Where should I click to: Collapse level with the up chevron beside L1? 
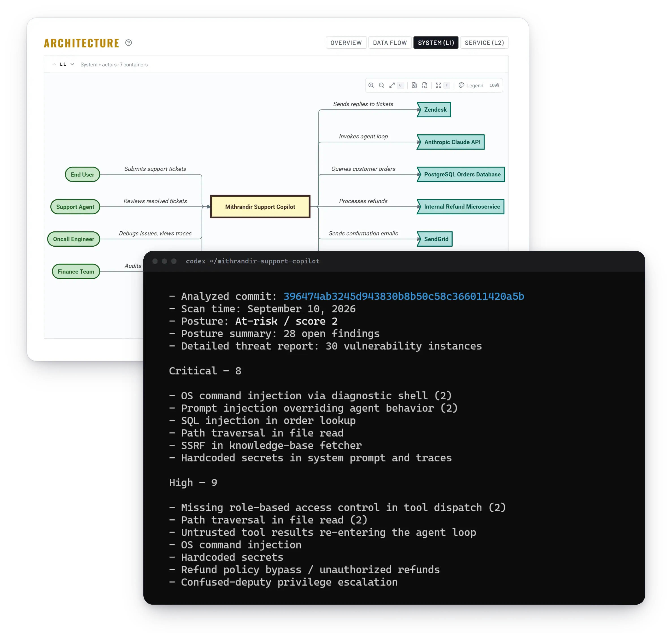(54, 64)
